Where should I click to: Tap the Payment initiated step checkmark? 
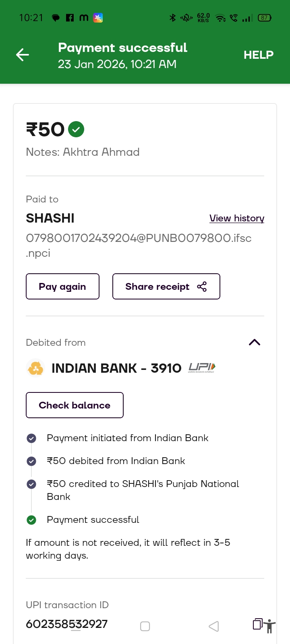(x=31, y=438)
